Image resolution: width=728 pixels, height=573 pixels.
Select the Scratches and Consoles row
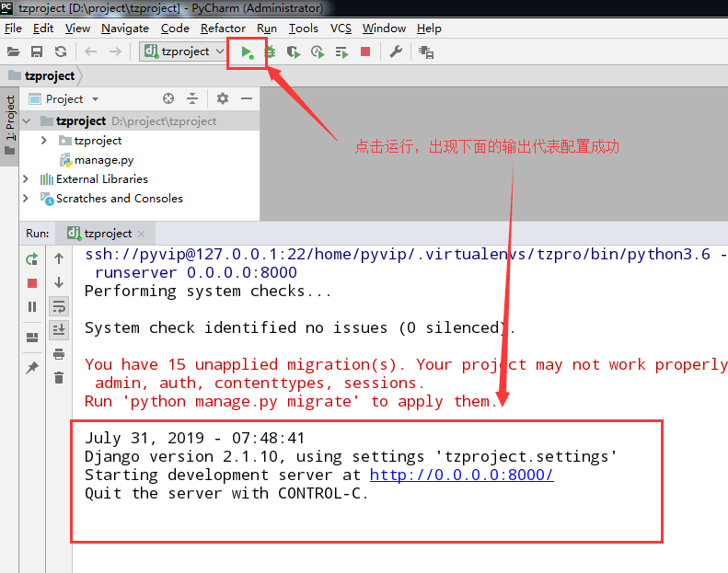click(x=139, y=198)
